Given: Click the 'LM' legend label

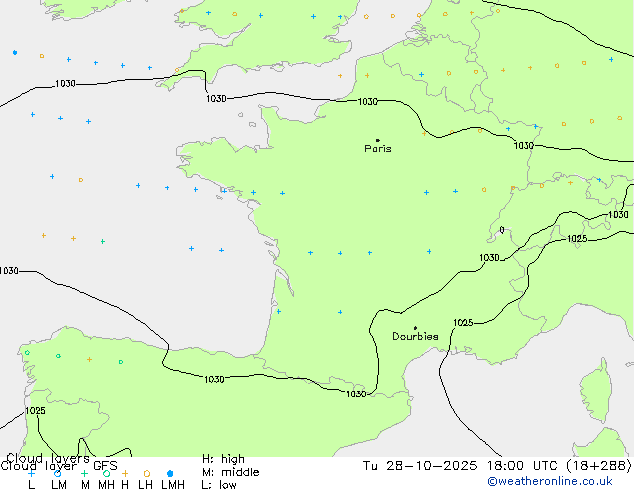Looking at the screenshot, I should 59,485.
